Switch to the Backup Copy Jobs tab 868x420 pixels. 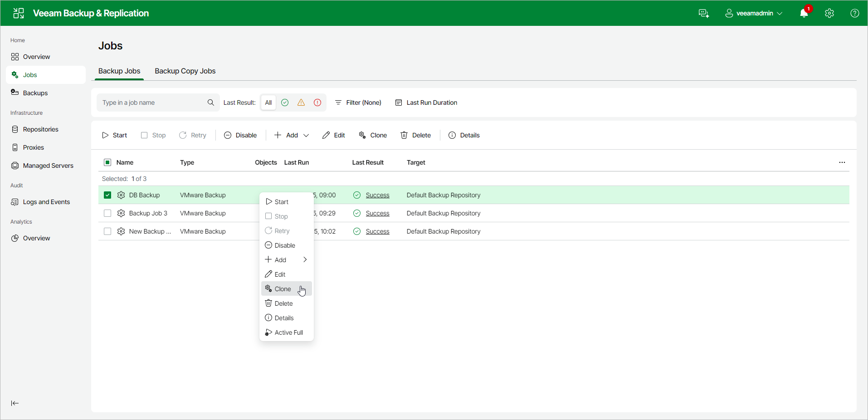185,71
